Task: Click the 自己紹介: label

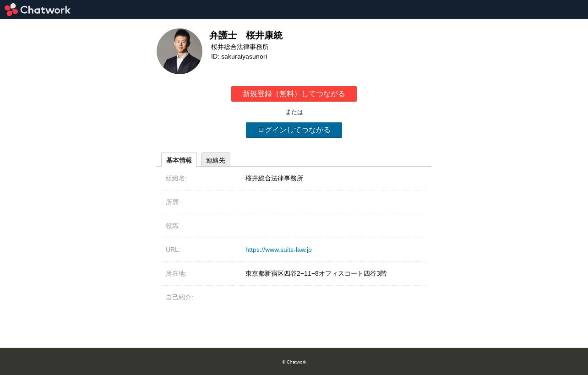Action: (x=180, y=297)
